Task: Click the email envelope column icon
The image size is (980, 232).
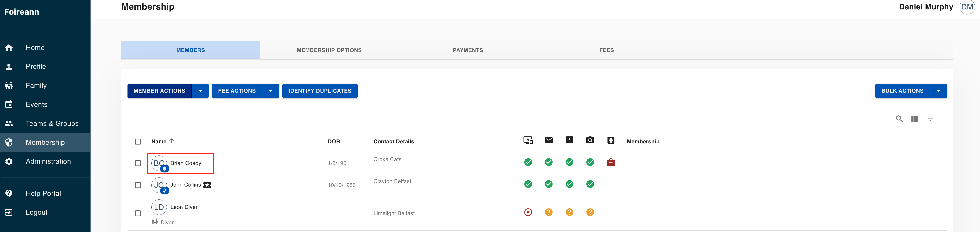Action: (x=549, y=140)
